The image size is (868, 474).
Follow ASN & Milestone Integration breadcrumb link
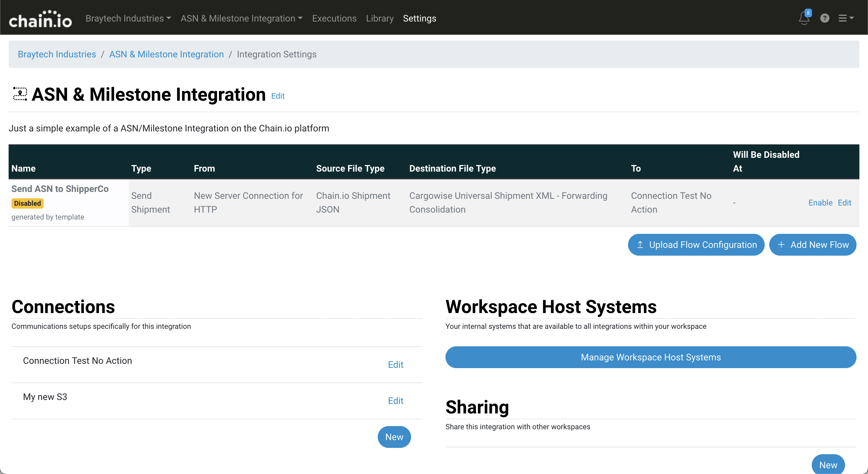pos(166,54)
